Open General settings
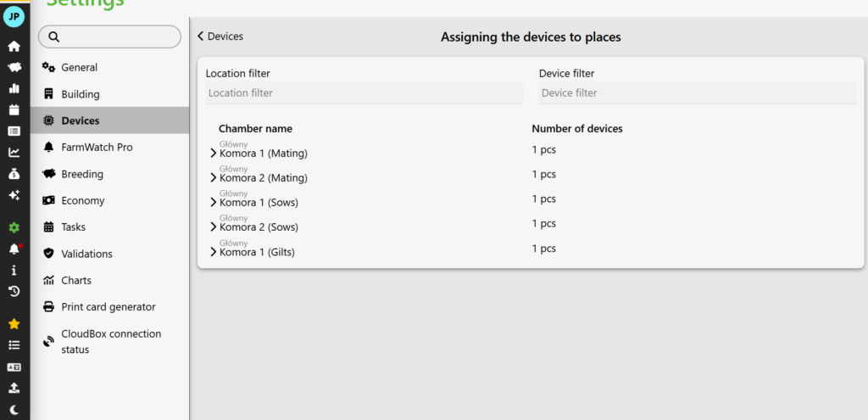This screenshot has height=420, width=868. [x=109, y=67]
